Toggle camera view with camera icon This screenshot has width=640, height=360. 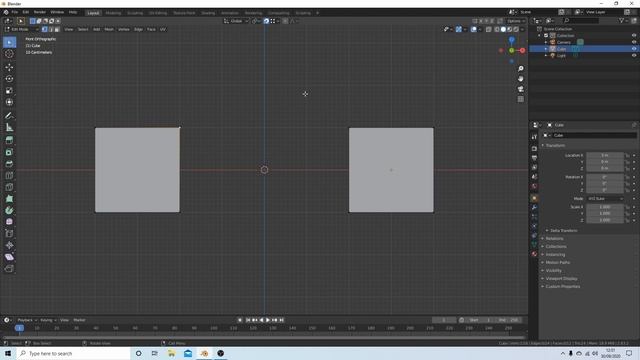click(x=520, y=89)
